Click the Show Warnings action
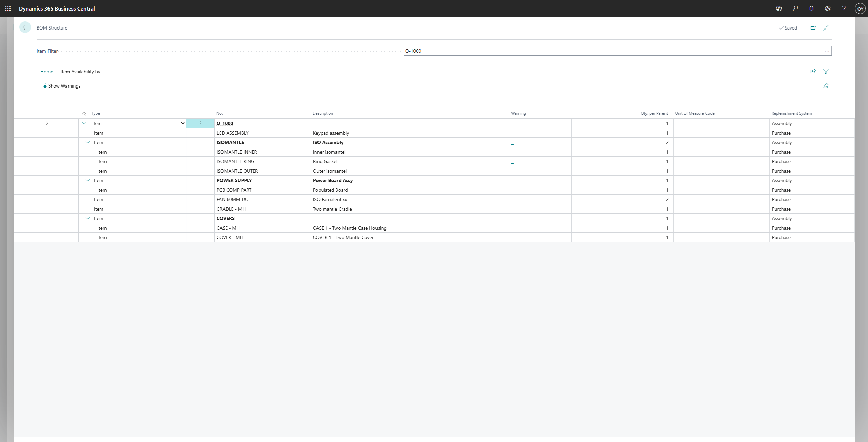Screen dimensions: 868x442 tap(61, 86)
